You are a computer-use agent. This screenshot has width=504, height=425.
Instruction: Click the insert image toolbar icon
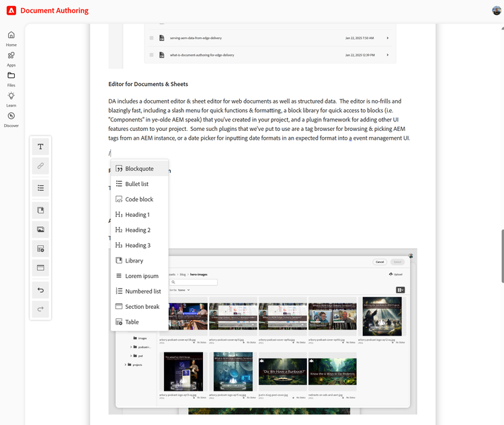click(x=40, y=230)
